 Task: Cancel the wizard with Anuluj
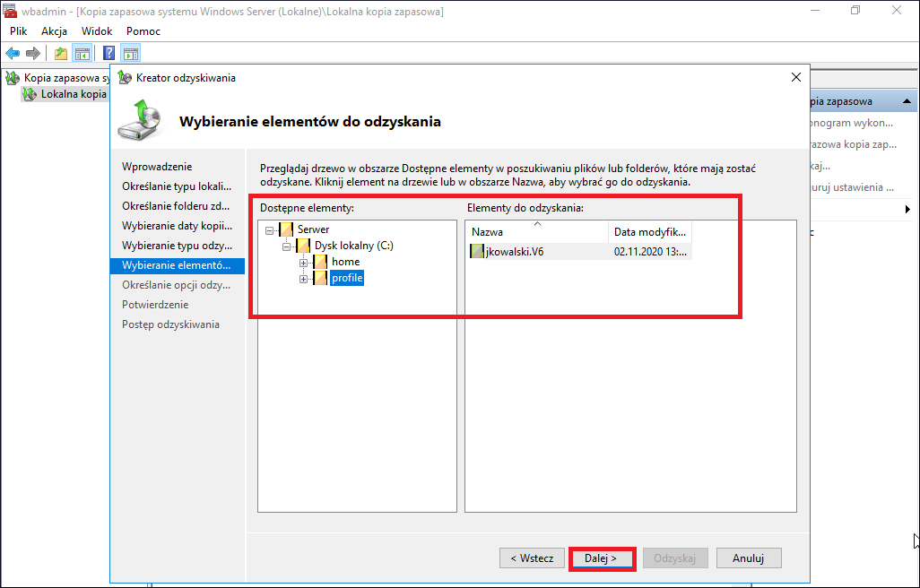point(748,558)
